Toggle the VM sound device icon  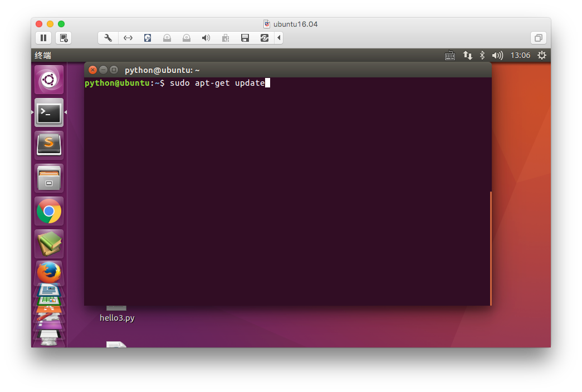point(206,38)
